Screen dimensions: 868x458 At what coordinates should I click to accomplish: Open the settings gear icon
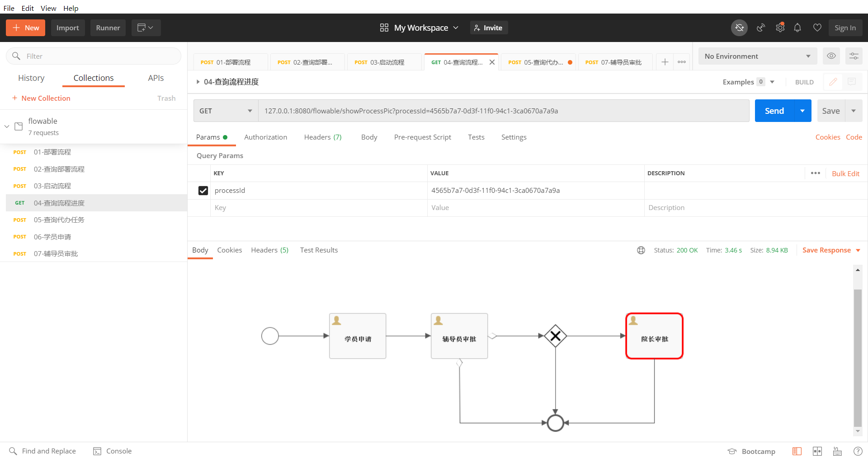780,28
